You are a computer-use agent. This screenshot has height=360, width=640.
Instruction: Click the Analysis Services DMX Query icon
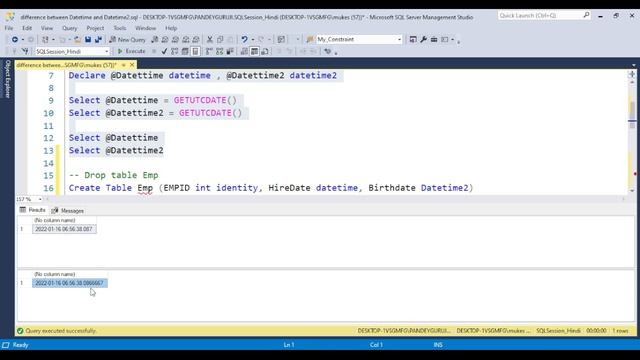point(175,40)
